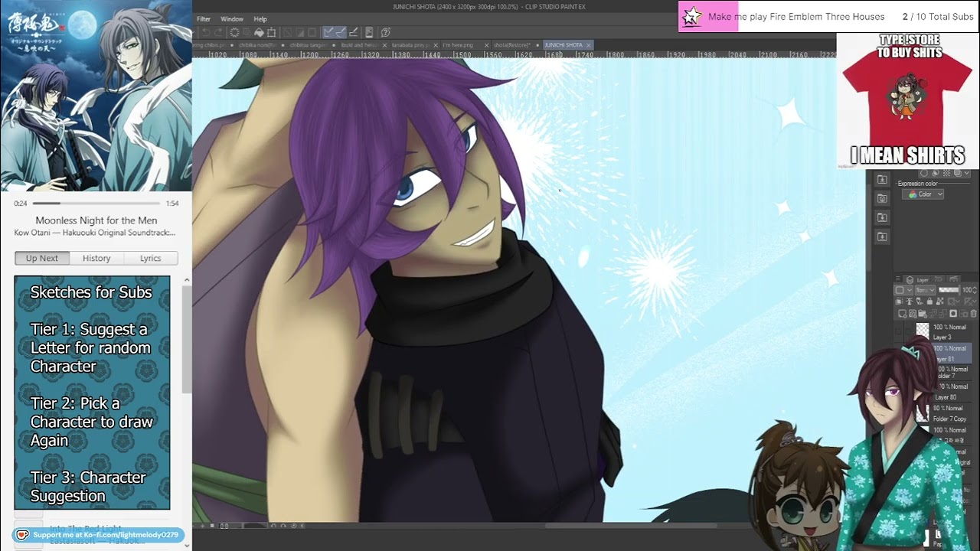
Task: Click the Layer 3 thumbnail
Action: click(923, 331)
